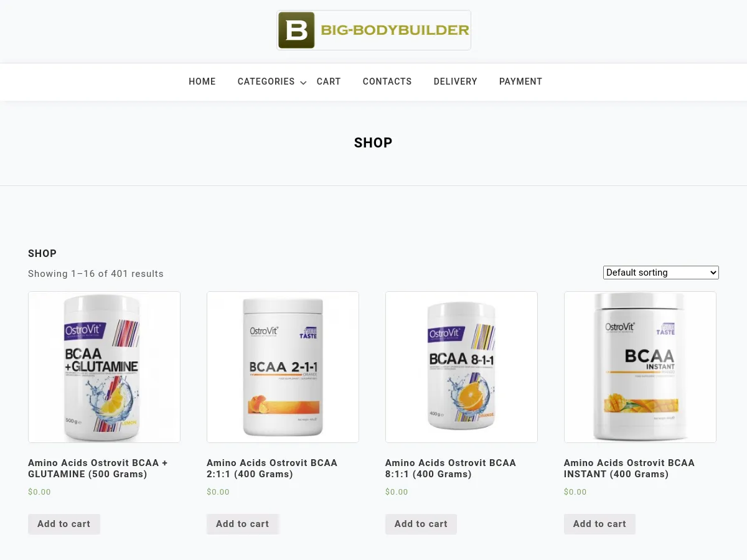Open BCAA Instant product image
This screenshot has width=747, height=560.
pos(640,367)
